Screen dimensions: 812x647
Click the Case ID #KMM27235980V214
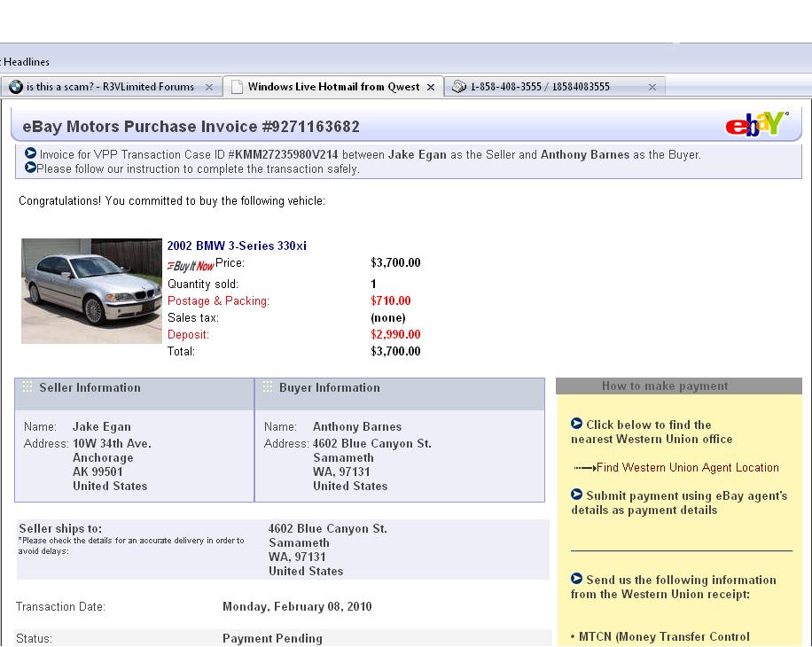tap(283, 155)
